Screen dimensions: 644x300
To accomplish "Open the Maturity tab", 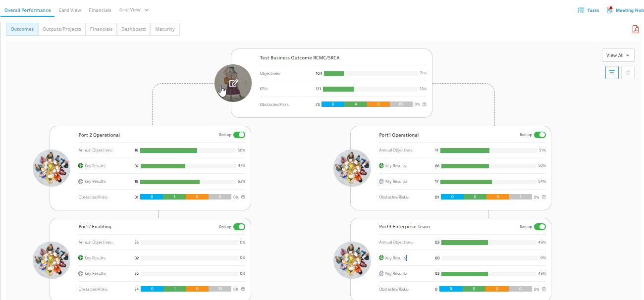I will [165, 29].
